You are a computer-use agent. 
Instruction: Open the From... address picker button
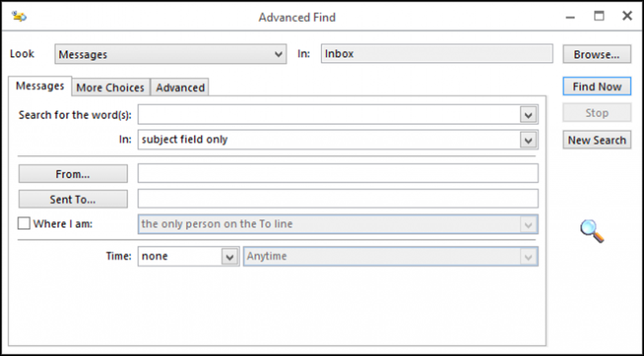point(73,174)
